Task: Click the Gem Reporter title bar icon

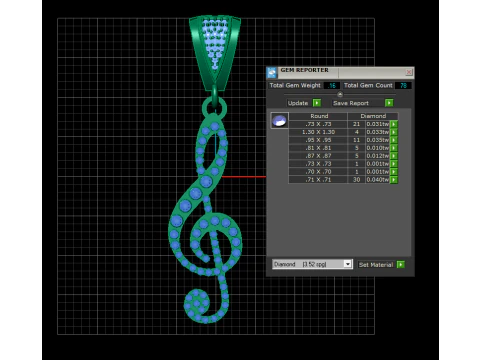Action: coord(272,72)
